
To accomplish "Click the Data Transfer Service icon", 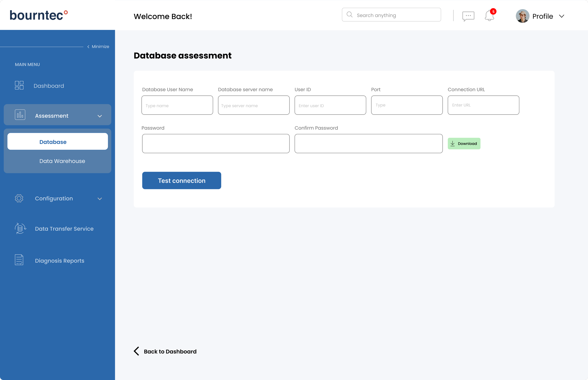I will (x=20, y=228).
